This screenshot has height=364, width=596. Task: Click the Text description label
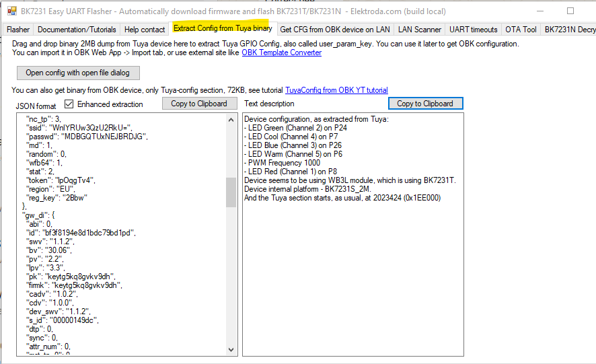[269, 104]
